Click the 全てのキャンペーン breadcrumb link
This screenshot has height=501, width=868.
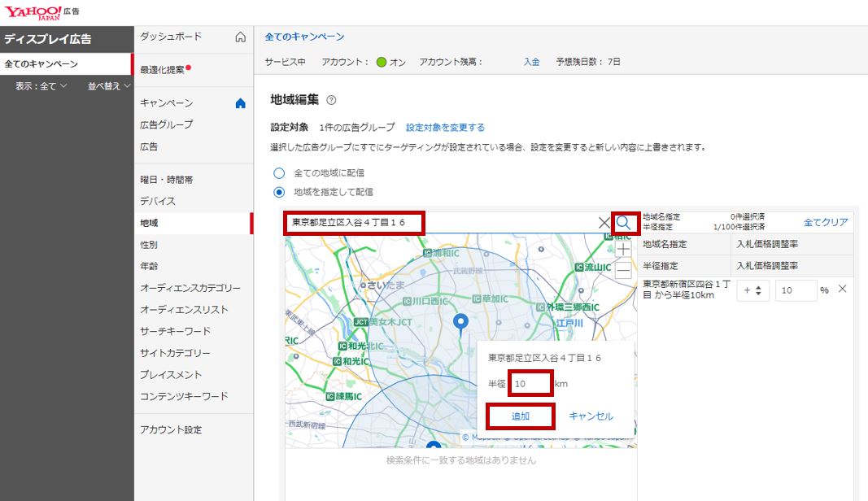pos(304,37)
